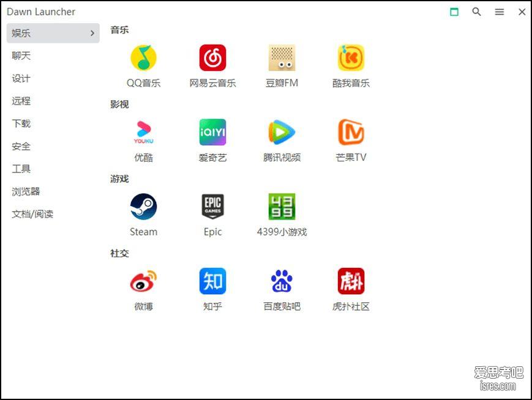This screenshot has width=532, height=400.
Task: Open the 文档/阅读 category
Action: click(x=32, y=214)
